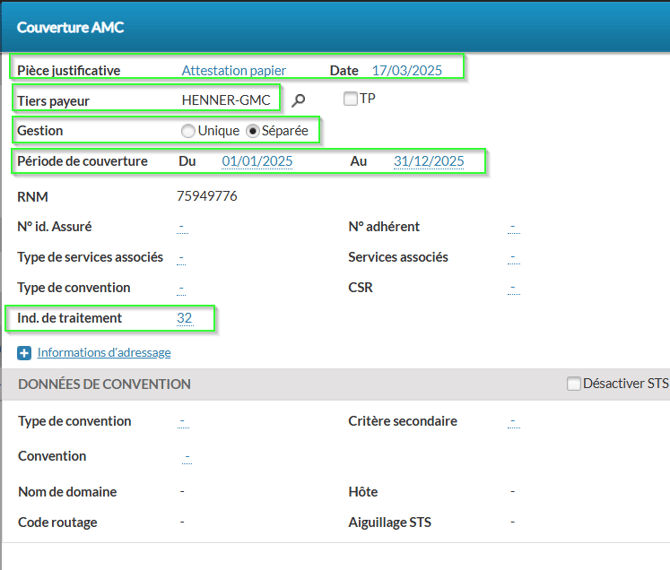Check the Désactiver STS checkbox
Viewport: 670px width, 570px height.
coord(573,384)
